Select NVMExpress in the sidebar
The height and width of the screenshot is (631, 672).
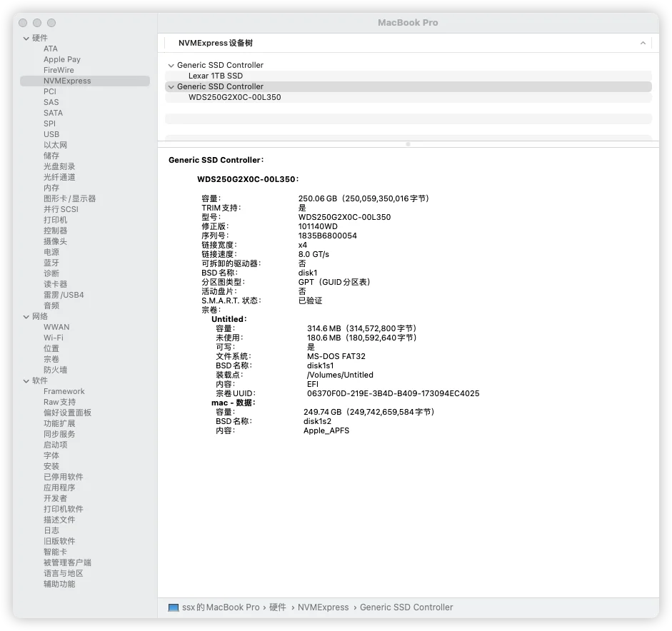pos(85,81)
